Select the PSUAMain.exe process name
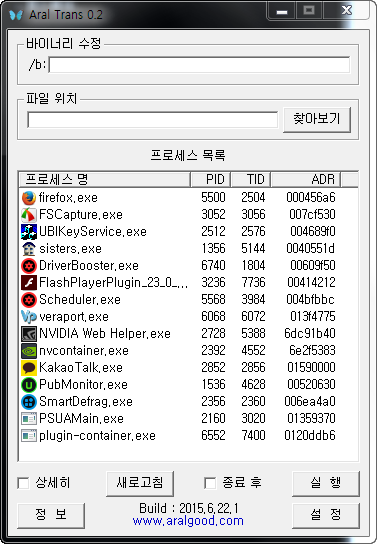This screenshot has width=377, height=544. [x=81, y=419]
